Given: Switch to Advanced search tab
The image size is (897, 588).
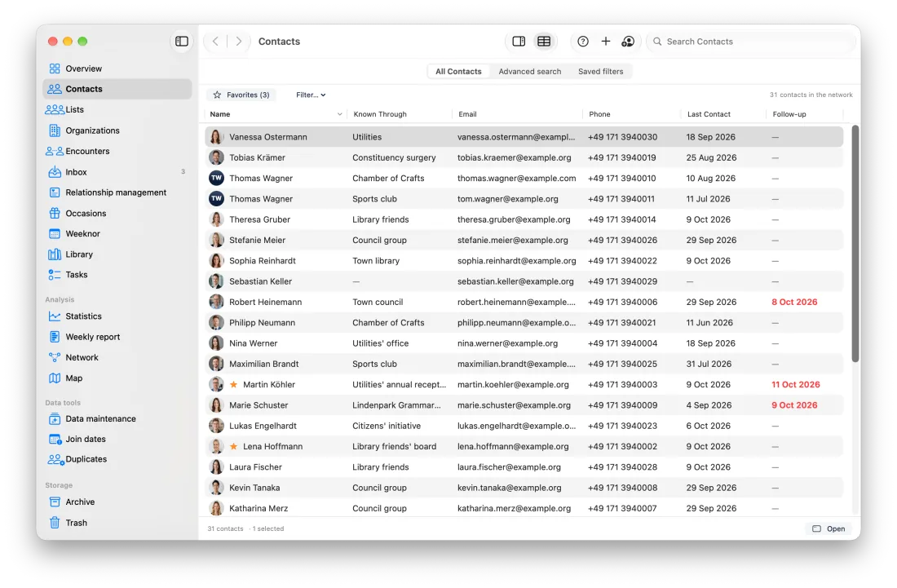Looking at the screenshot, I should tap(530, 72).
